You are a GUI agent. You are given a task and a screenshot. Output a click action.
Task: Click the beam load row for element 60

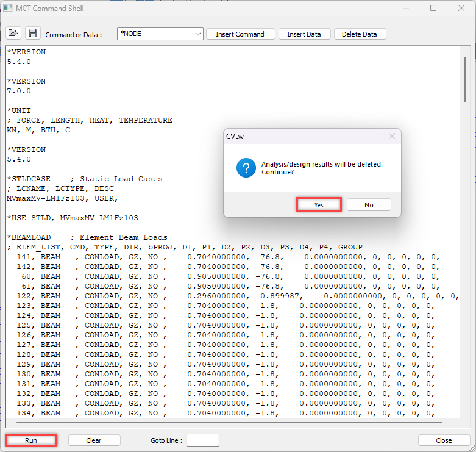[x=230, y=276]
